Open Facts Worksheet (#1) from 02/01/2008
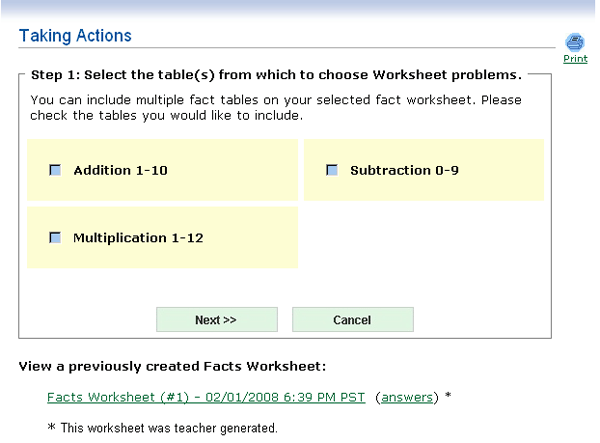Image resolution: width=600 pixels, height=443 pixels. [206, 397]
